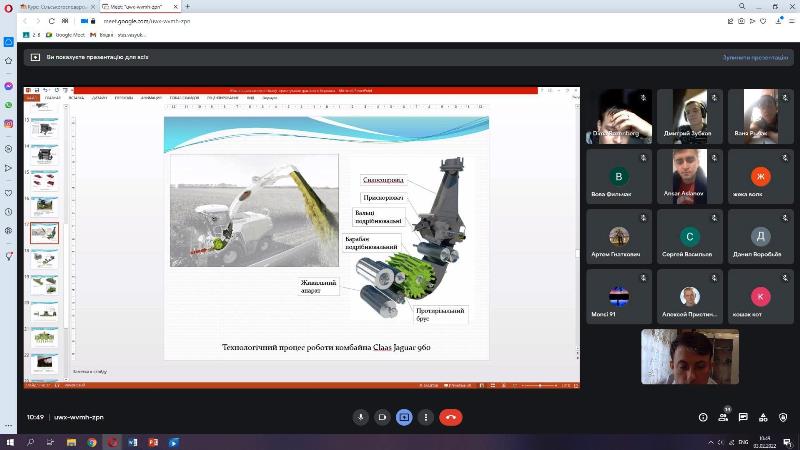Toggle the camera off in Meet
This screenshot has width=800, height=450.
[x=382, y=417]
